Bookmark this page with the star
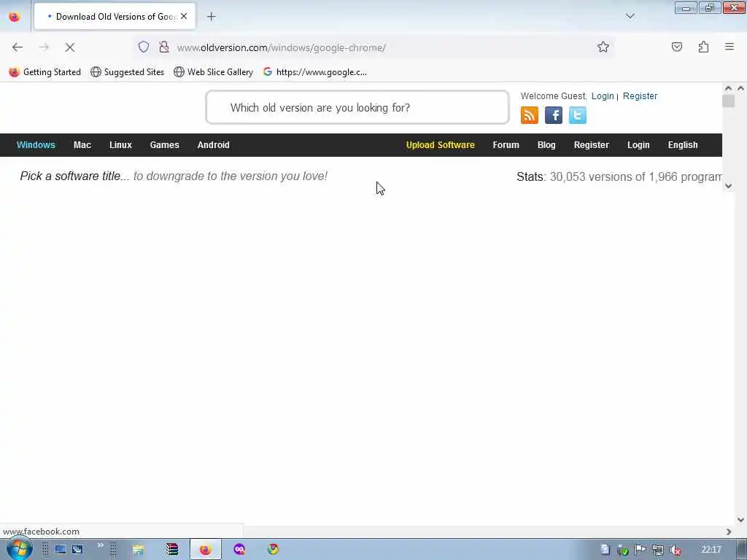This screenshot has height=560, width=747. pyautogui.click(x=603, y=47)
